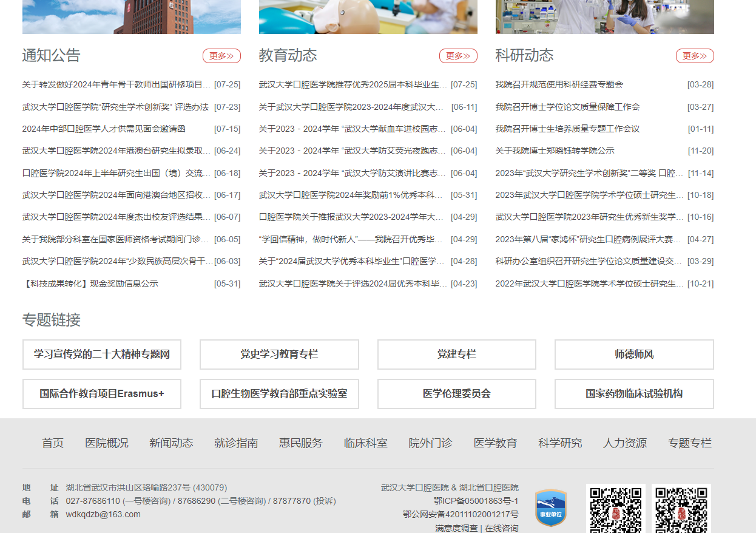The width and height of the screenshot is (756, 533).
Task: Click the date [07-25] in 通知公告 list
Action: (228, 85)
